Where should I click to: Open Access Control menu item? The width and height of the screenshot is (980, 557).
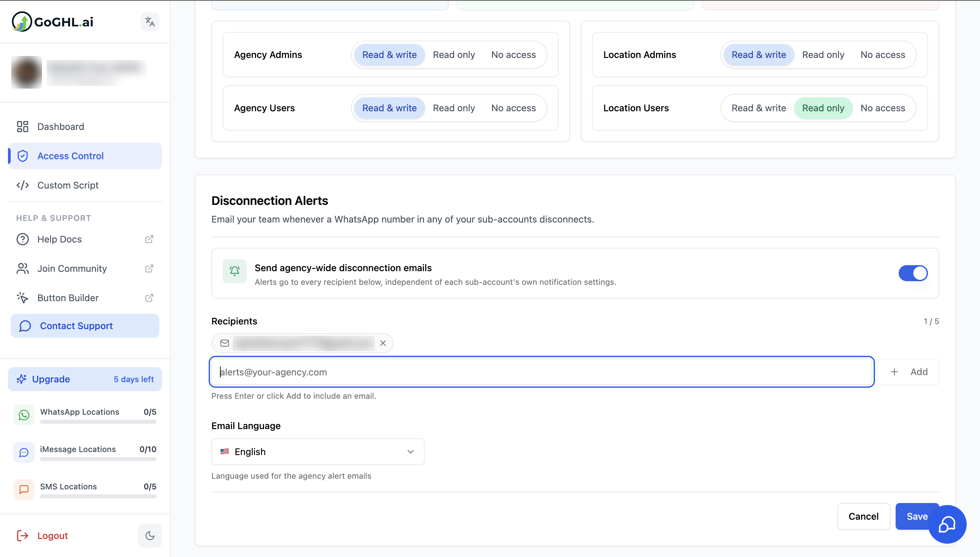point(85,156)
